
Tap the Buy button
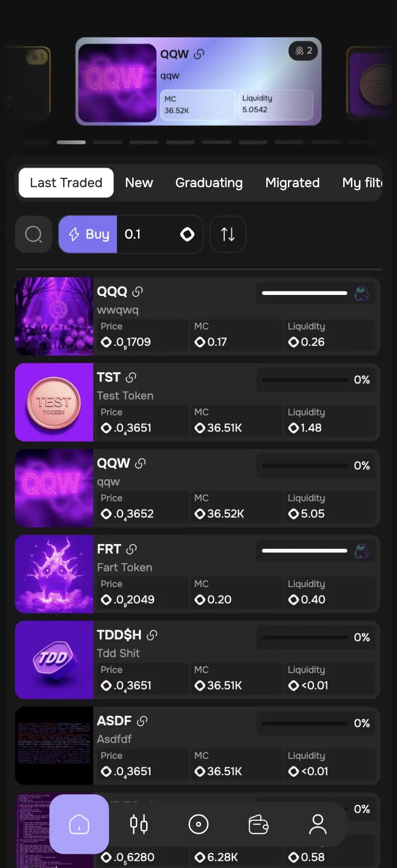pyautogui.click(x=88, y=234)
